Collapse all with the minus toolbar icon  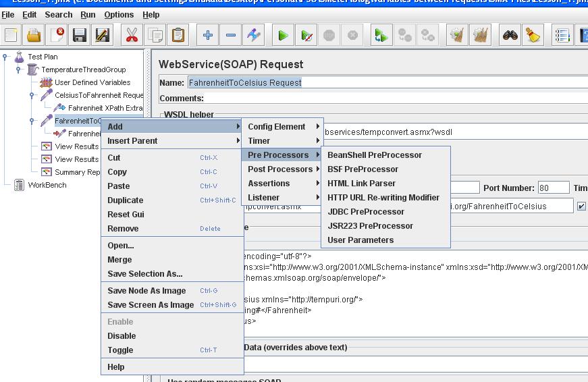click(231, 35)
